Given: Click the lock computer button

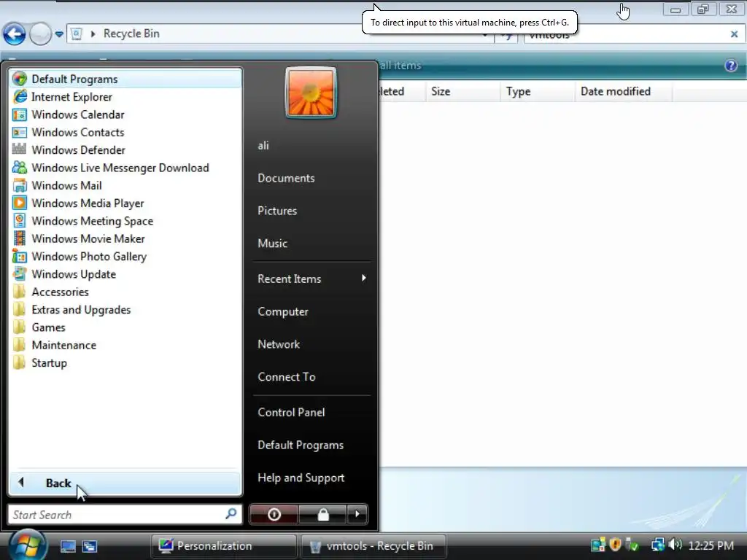Looking at the screenshot, I should [x=323, y=514].
